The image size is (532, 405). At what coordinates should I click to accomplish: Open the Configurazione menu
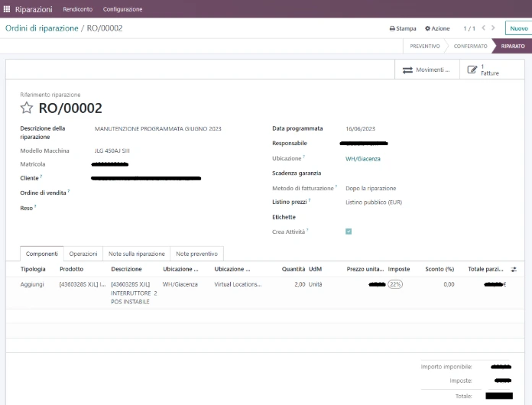[x=123, y=9]
